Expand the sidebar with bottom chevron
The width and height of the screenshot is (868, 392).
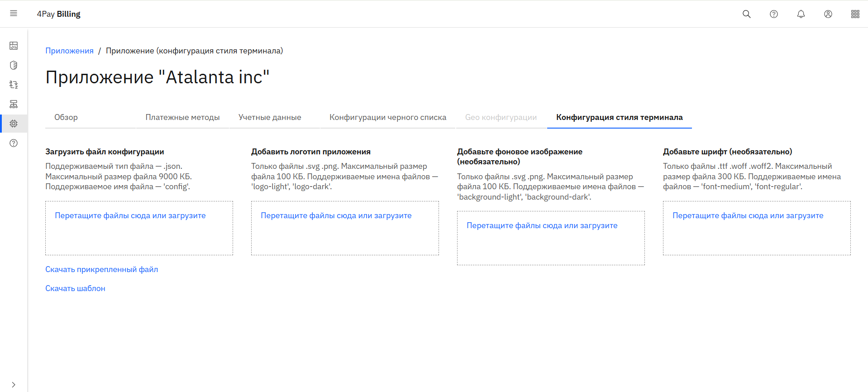[x=14, y=384]
